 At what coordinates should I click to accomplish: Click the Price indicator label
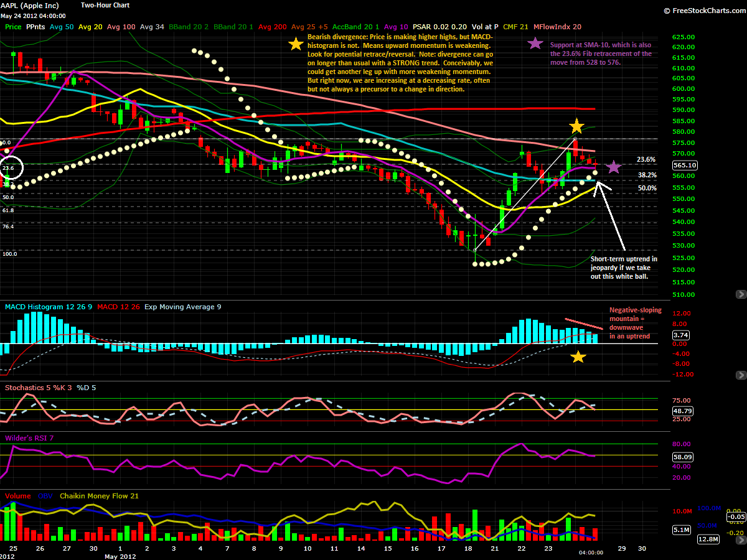click(x=13, y=27)
